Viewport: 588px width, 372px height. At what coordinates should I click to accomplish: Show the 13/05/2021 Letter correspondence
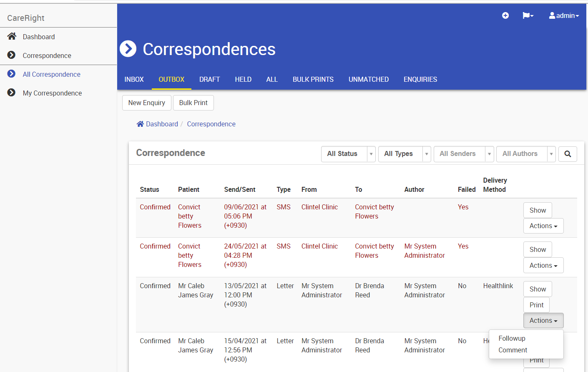click(x=538, y=289)
